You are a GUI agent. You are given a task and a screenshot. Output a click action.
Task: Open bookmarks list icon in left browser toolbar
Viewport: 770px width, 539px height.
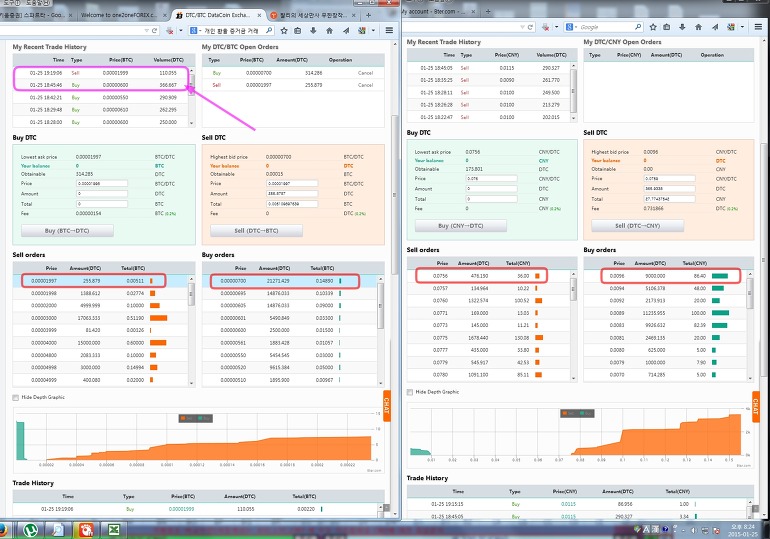tap(298, 30)
